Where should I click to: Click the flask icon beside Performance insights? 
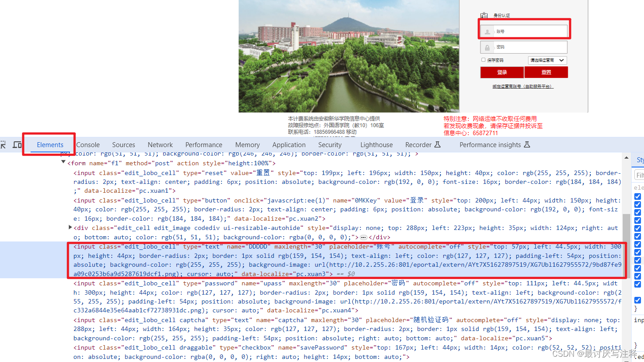click(527, 144)
